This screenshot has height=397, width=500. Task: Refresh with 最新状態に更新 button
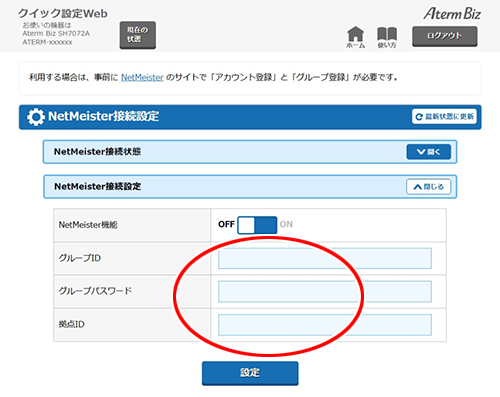tap(444, 116)
